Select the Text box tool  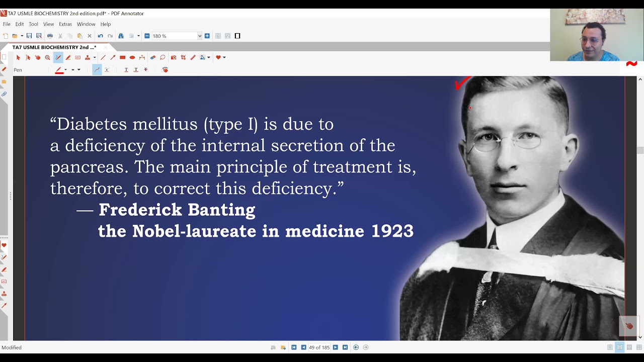coord(77,57)
